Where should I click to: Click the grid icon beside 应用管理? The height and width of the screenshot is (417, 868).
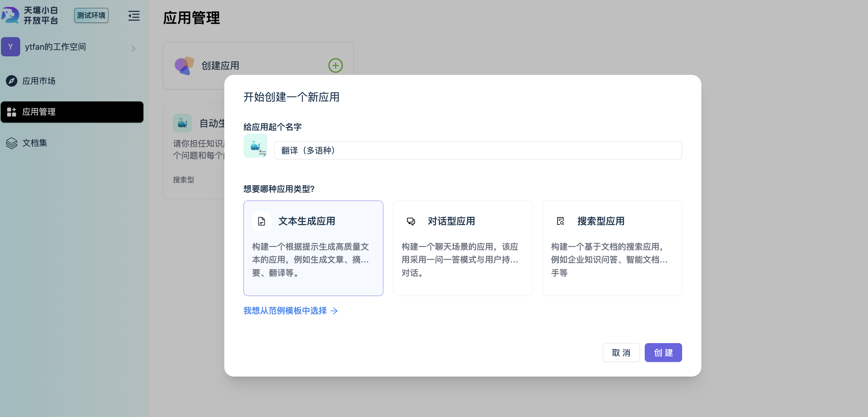[x=12, y=112]
